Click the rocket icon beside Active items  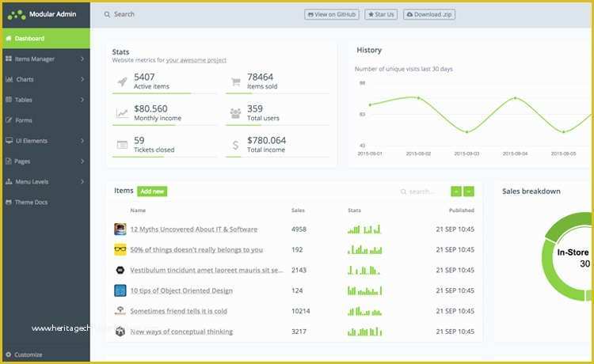click(122, 82)
